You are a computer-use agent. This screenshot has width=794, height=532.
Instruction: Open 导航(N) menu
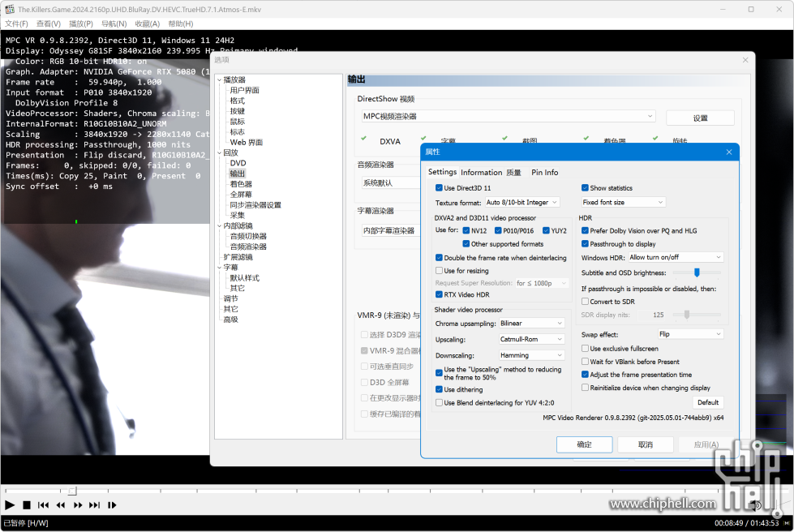click(x=114, y=24)
